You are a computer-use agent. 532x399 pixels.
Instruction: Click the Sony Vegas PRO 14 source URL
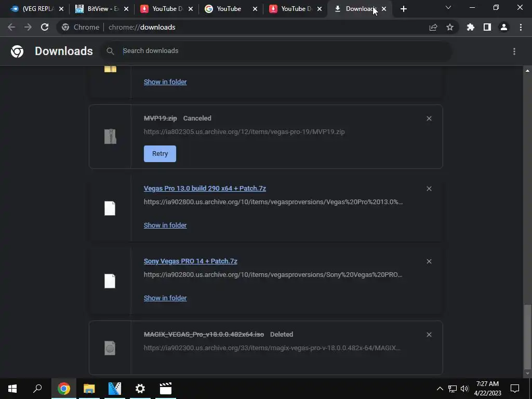pyautogui.click(x=273, y=274)
